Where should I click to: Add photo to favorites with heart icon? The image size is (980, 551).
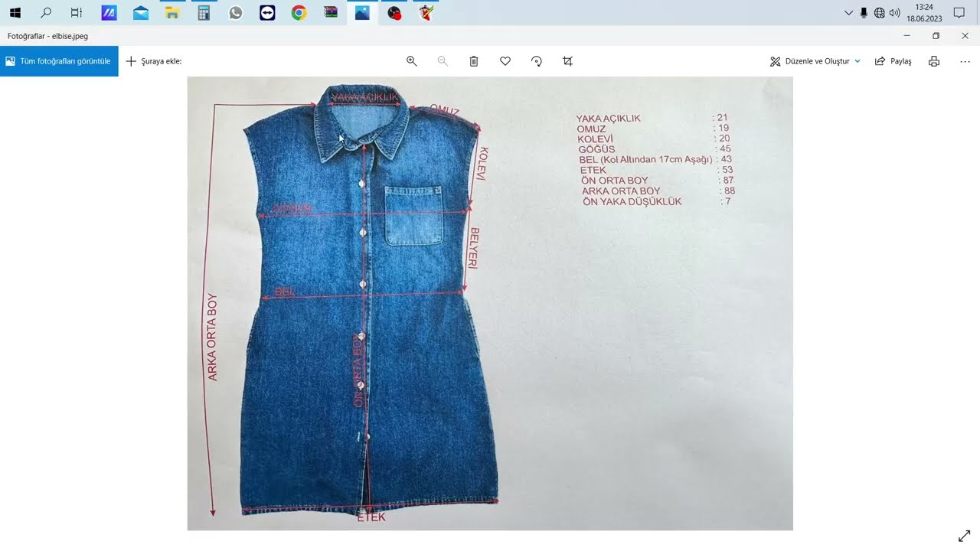pyautogui.click(x=505, y=61)
